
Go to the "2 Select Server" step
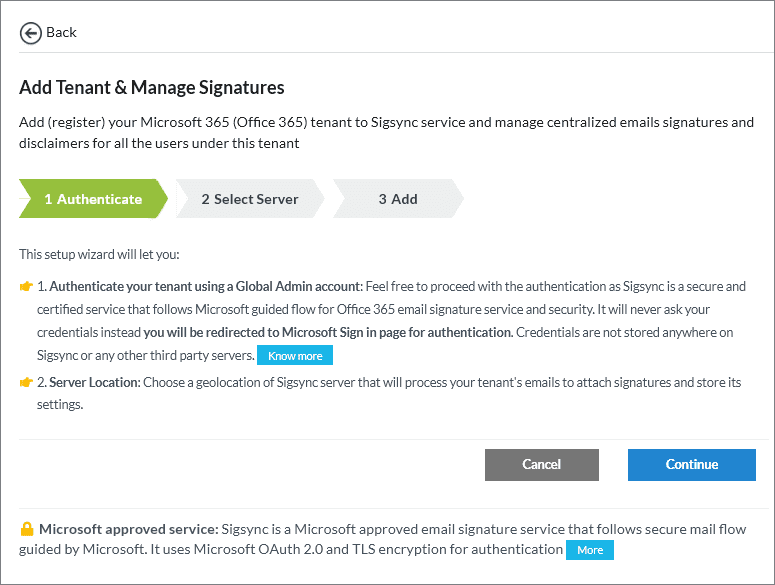point(250,199)
